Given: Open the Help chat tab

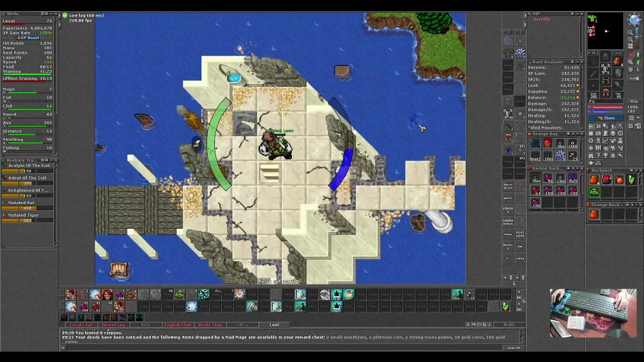Looking at the screenshot, I should [145, 325].
